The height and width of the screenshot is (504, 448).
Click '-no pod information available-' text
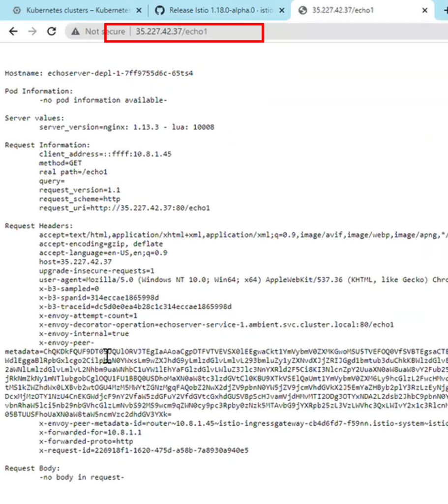103,100
